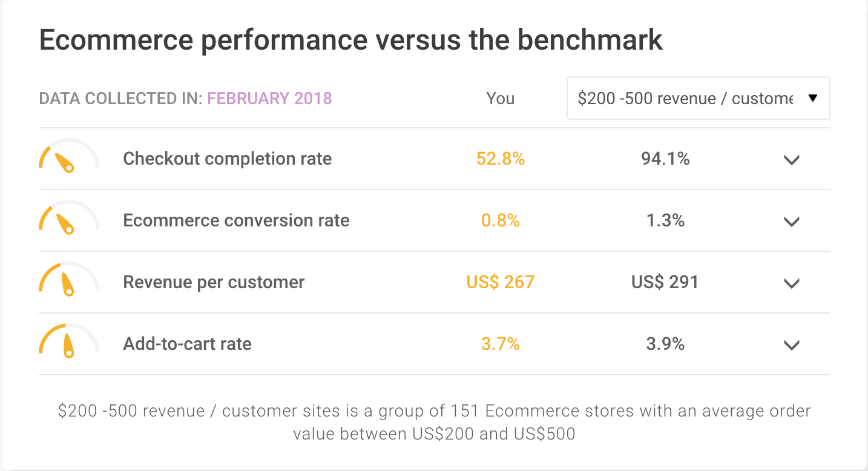
Task: Open the revenue per customer benchmark dropdown
Action: pyautogui.click(x=698, y=98)
